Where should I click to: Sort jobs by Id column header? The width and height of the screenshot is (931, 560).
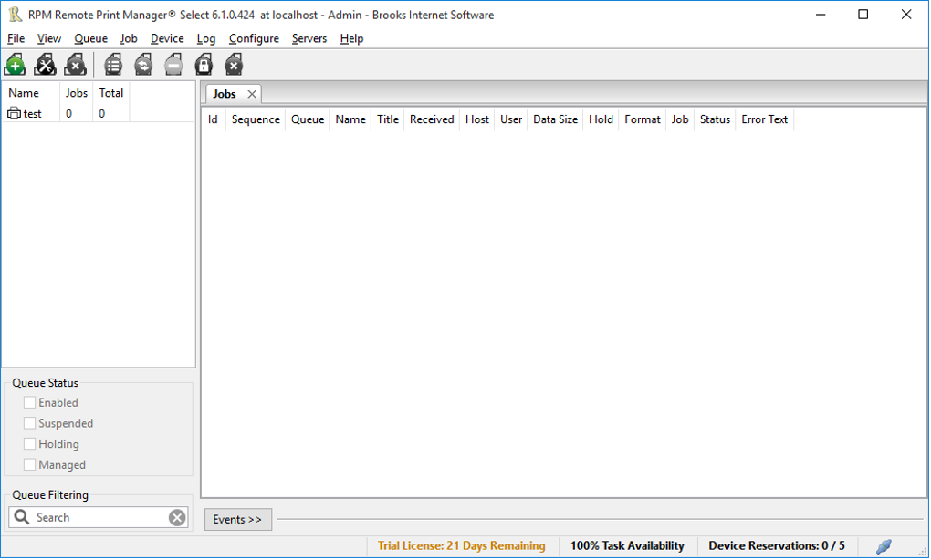coord(214,119)
